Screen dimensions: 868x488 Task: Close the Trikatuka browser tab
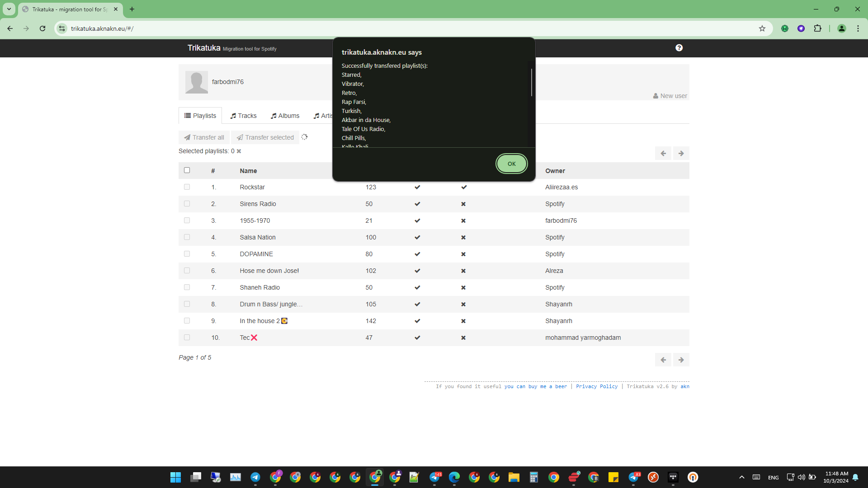click(116, 9)
